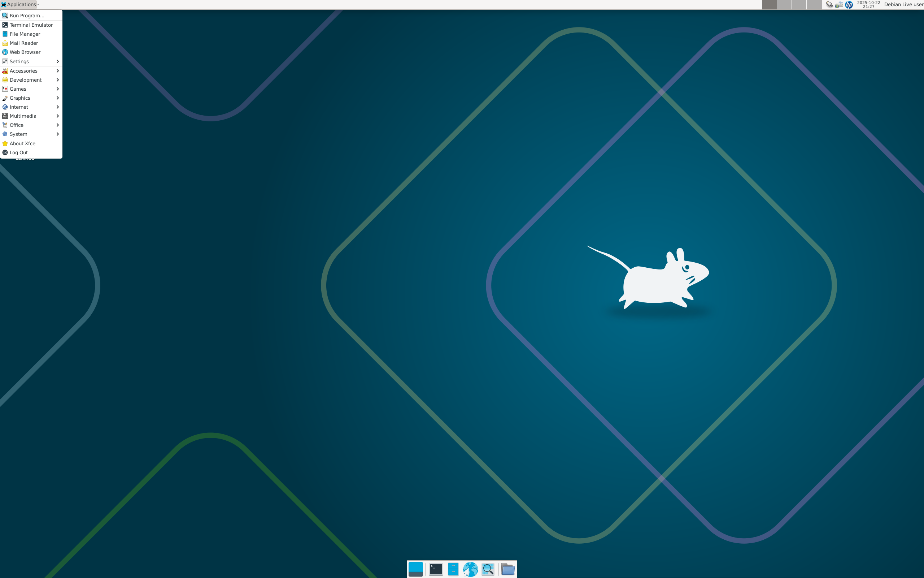Open Mail Reader from the menu

[x=31, y=43]
